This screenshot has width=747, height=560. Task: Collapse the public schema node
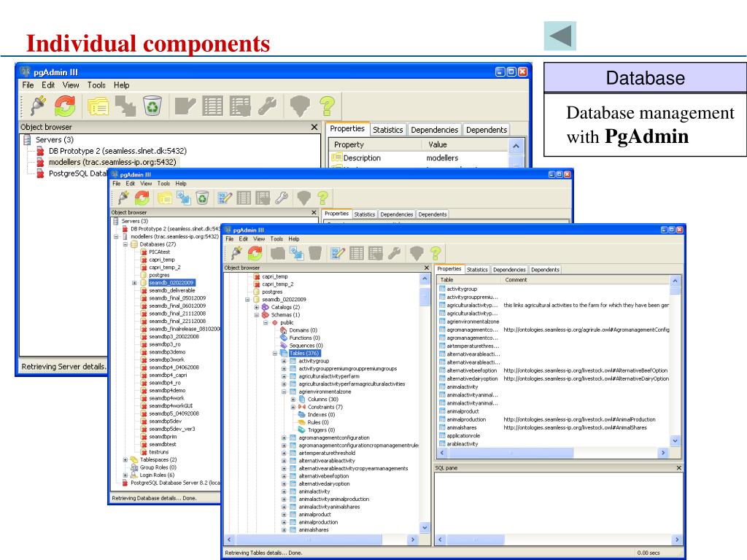[266, 322]
